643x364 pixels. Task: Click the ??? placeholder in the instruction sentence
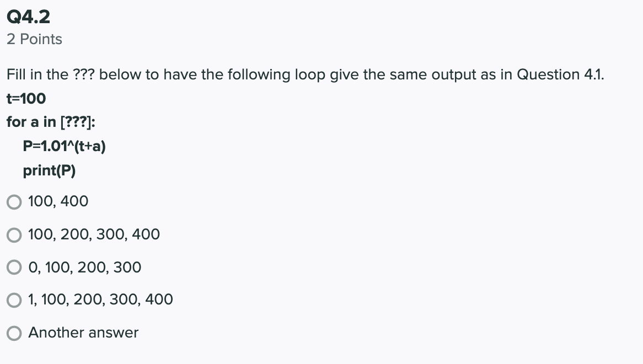point(84,74)
